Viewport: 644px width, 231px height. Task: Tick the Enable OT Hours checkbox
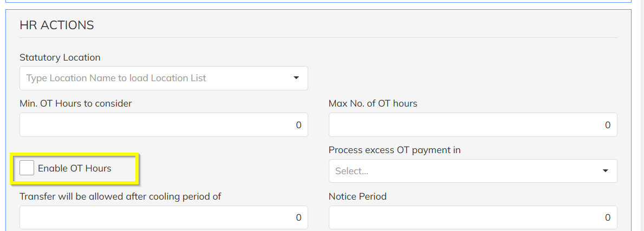pos(27,168)
